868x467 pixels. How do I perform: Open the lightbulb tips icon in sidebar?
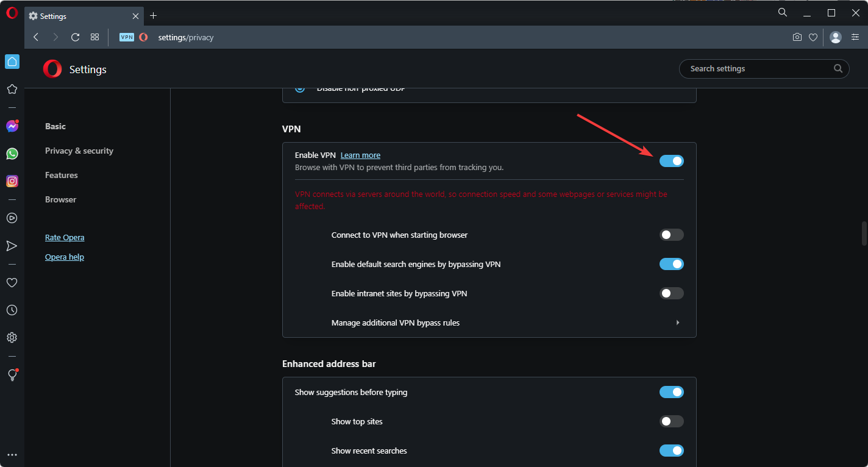point(12,375)
